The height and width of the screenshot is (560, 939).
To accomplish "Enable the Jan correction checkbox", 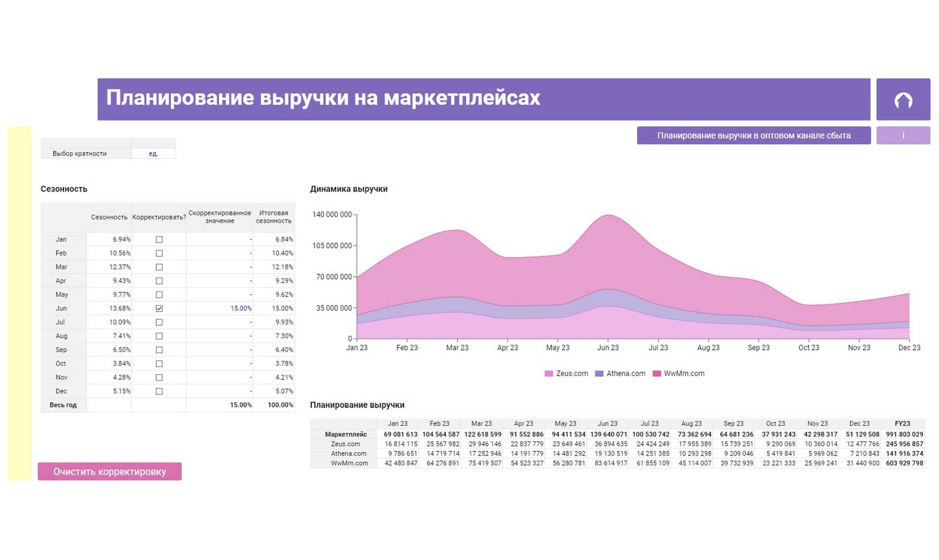I will coord(159,239).
